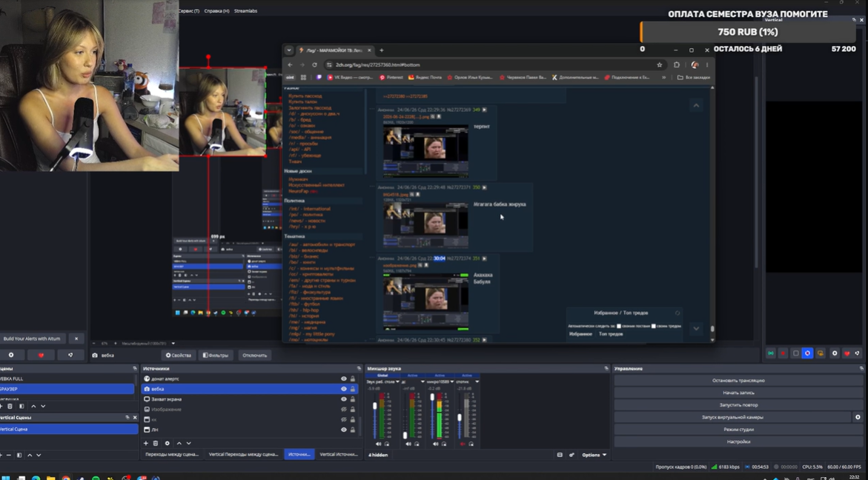The image size is (868, 480).
Task: Open микро10589 mixer channel dropdown
Action: (451, 381)
